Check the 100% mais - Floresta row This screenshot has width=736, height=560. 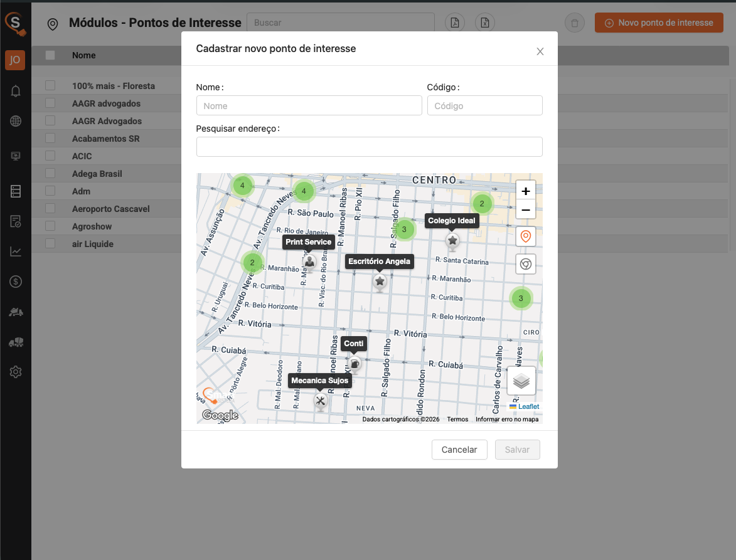[x=50, y=85]
